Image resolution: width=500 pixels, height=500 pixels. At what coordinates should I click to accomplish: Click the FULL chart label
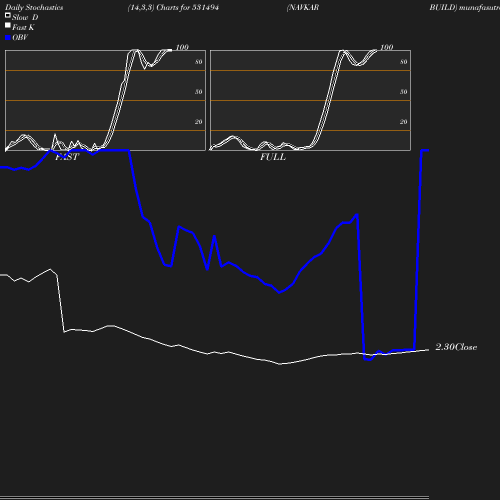pos(273,157)
